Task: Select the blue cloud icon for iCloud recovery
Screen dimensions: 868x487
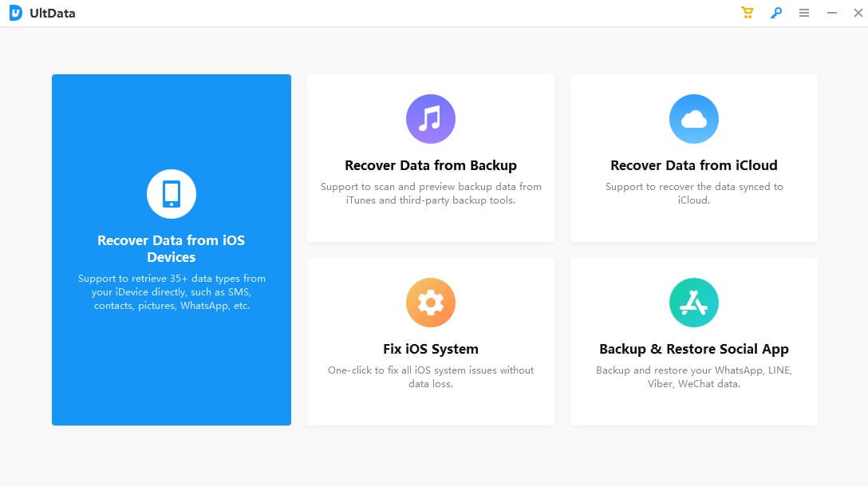Action: click(x=693, y=118)
